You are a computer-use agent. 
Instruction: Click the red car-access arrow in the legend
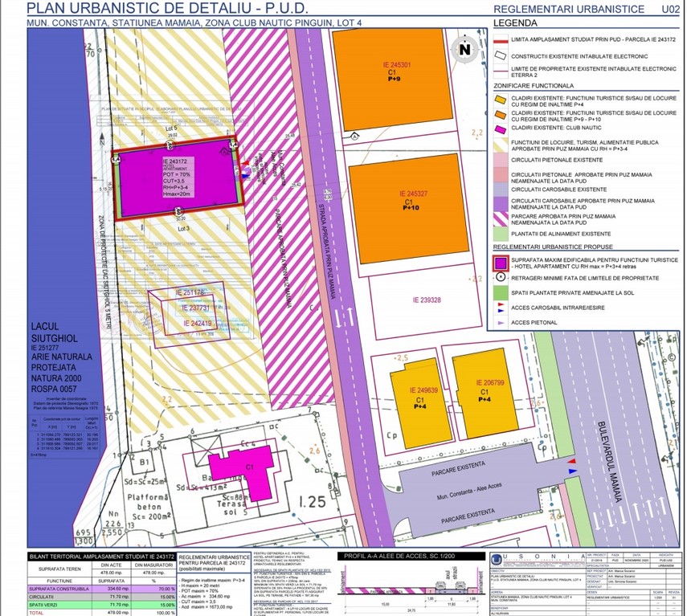pos(500,304)
